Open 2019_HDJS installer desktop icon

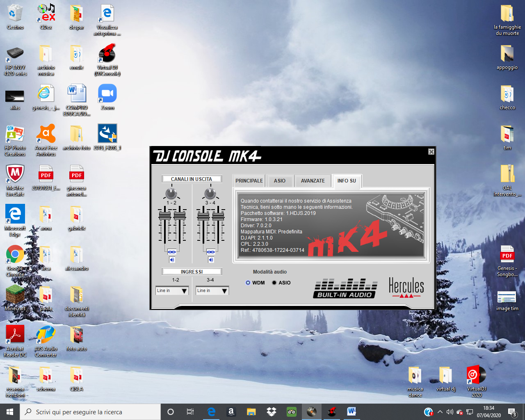(107, 137)
